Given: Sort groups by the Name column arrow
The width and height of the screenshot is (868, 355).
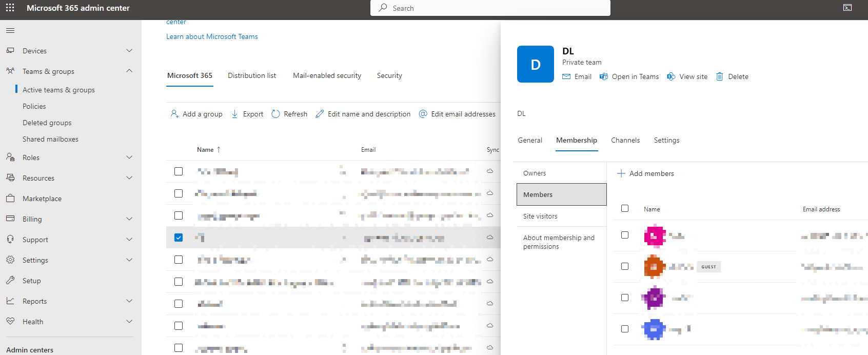Looking at the screenshot, I should click(219, 150).
